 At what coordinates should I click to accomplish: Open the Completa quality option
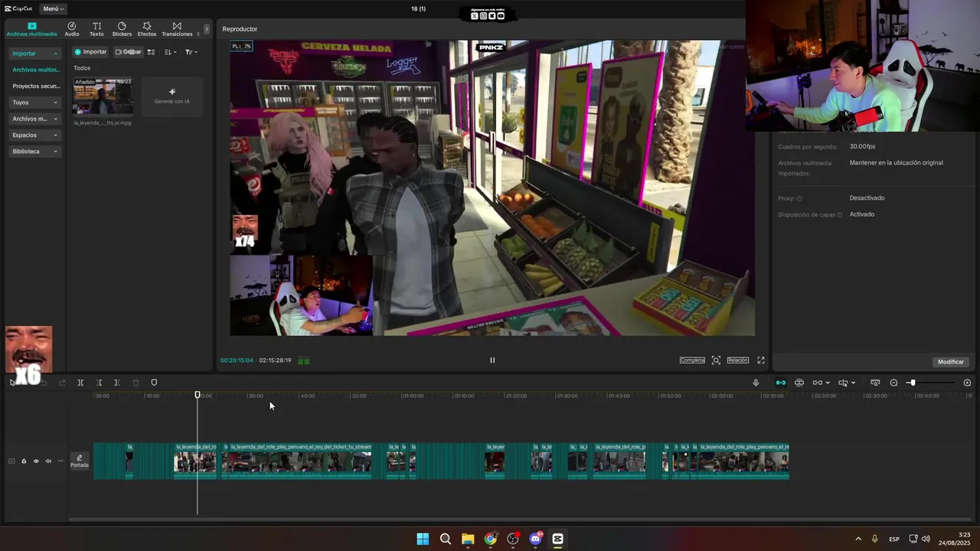(692, 360)
